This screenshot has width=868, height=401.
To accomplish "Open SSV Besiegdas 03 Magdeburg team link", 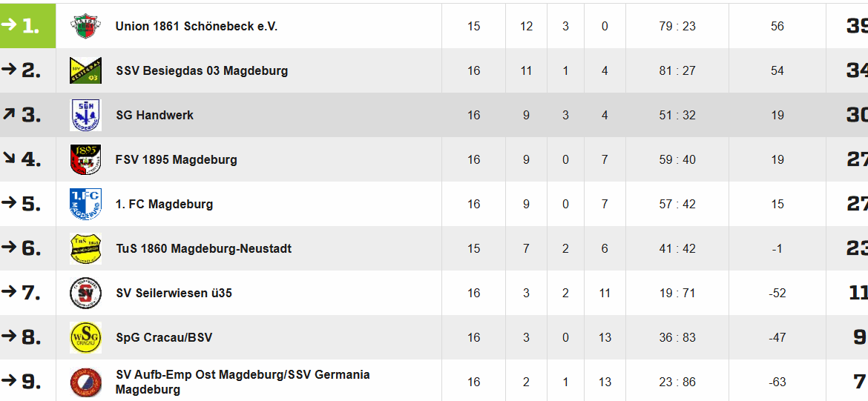I will 202,71.
